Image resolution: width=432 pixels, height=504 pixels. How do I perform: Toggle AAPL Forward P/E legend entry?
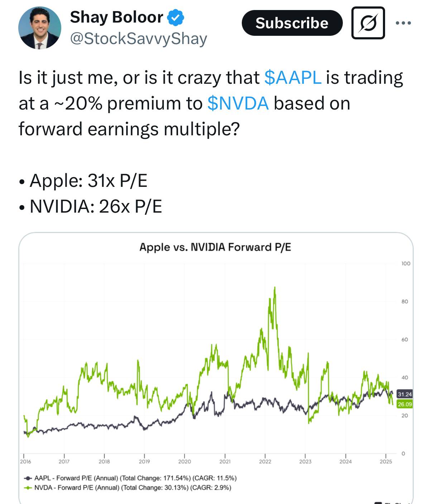130,478
